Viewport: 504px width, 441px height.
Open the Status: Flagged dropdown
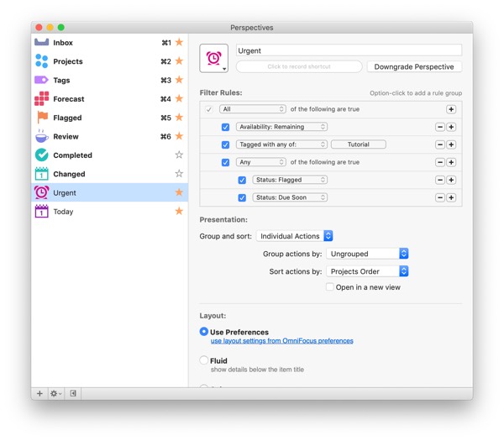290,180
